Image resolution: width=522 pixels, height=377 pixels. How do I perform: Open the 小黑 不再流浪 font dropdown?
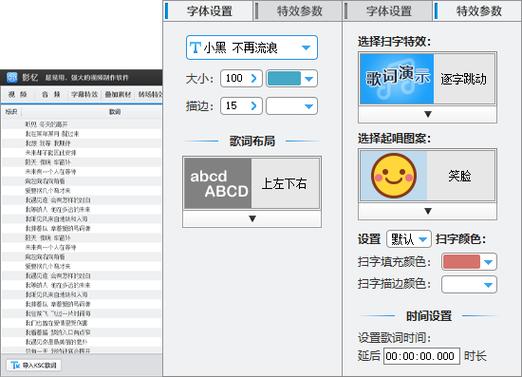[x=252, y=48]
